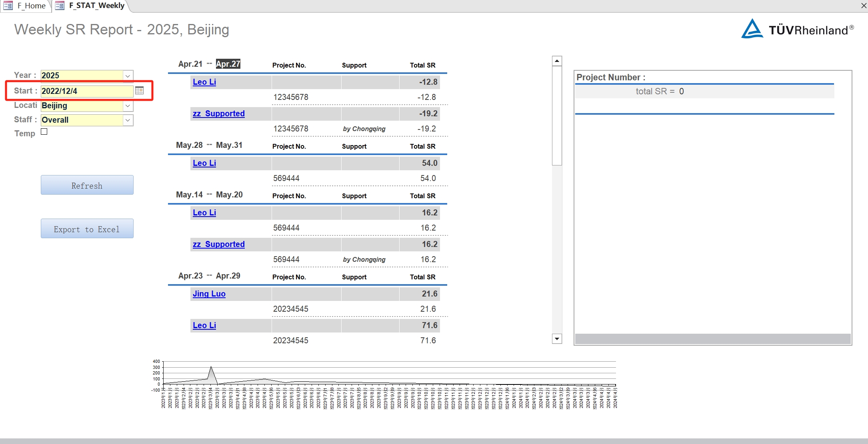Click the horizontal scrollbar in project panel

tap(713, 339)
